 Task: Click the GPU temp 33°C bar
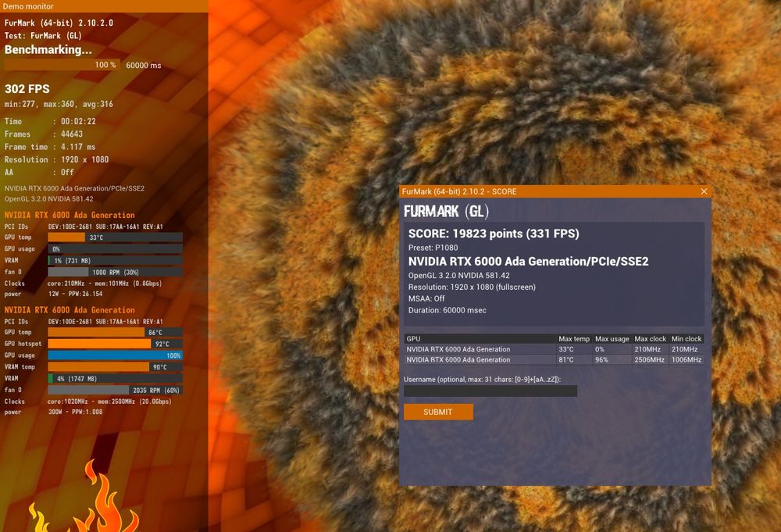[x=115, y=237]
